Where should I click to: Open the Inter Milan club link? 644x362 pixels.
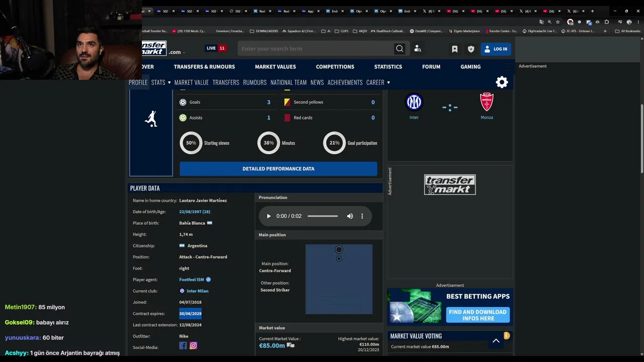(x=198, y=291)
